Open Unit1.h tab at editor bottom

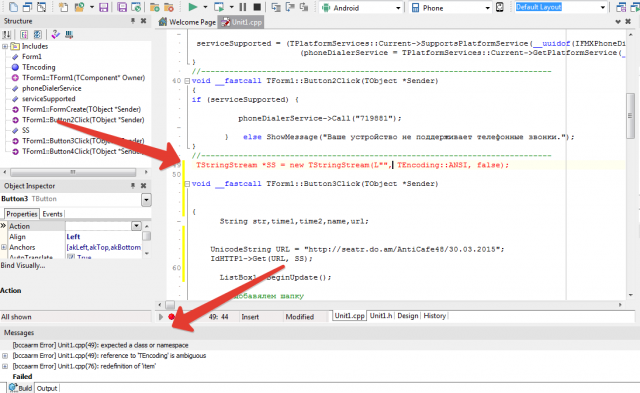click(x=381, y=316)
